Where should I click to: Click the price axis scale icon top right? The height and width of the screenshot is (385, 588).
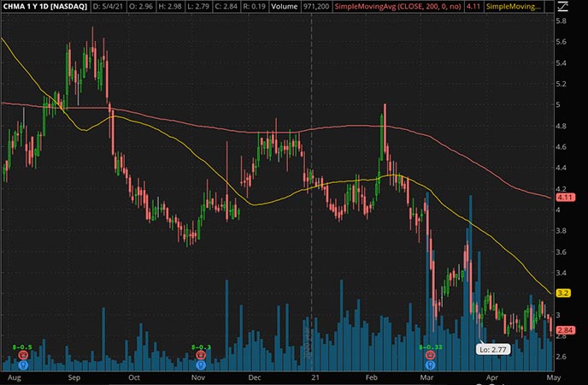[x=562, y=7]
